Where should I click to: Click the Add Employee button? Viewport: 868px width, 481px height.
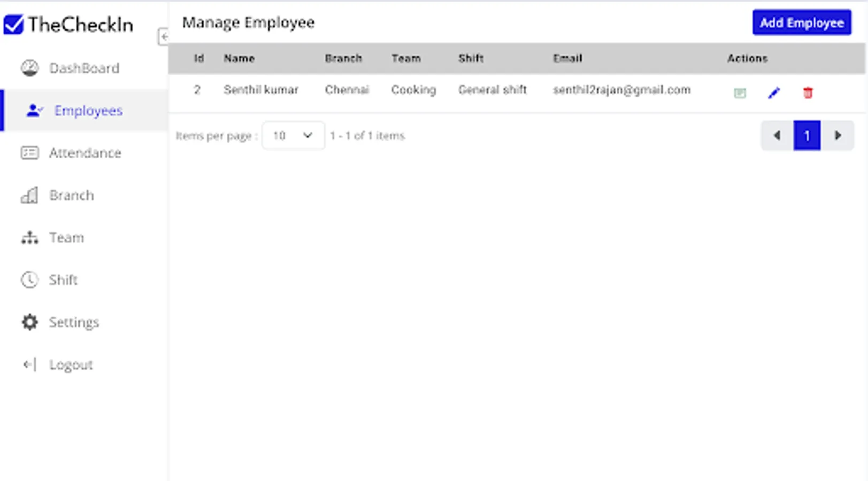click(x=801, y=22)
